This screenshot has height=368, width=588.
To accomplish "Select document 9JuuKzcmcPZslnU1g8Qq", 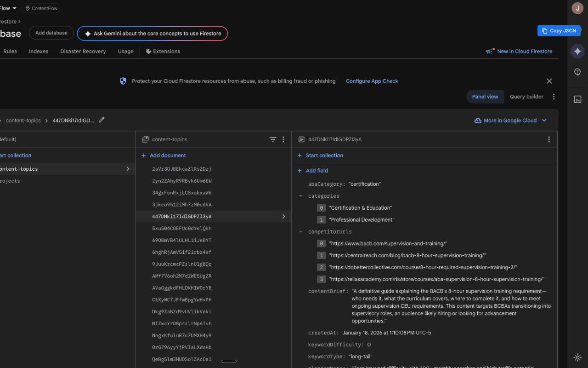I will click(x=182, y=264).
